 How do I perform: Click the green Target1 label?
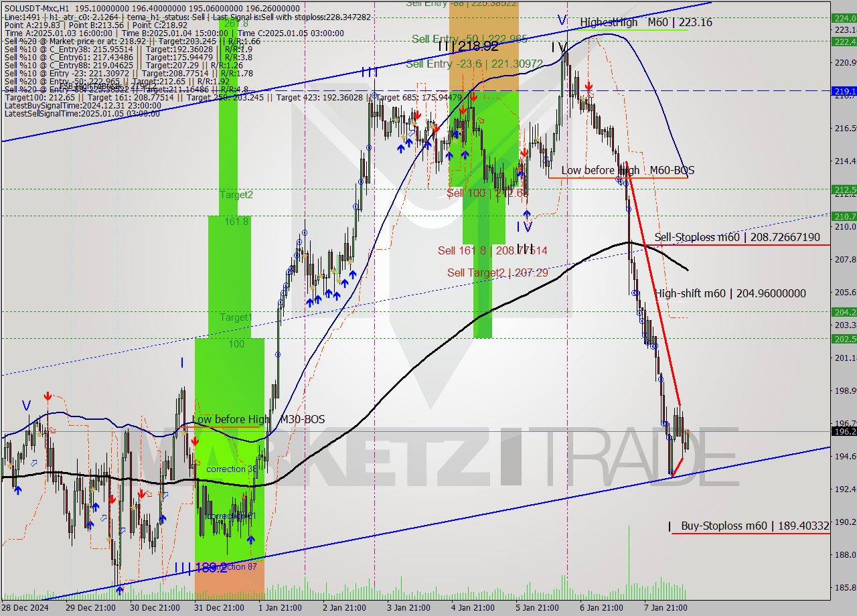pos(236,317)
